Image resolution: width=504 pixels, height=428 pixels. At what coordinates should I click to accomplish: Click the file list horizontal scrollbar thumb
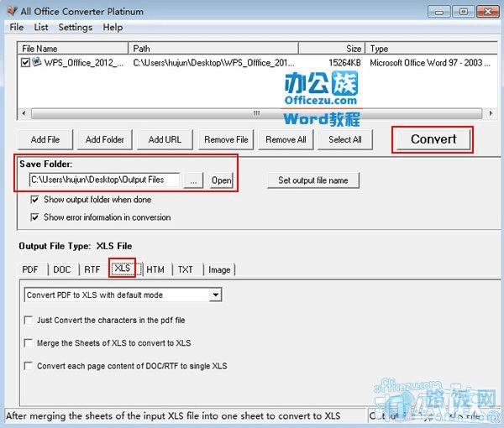click(256, 113)
